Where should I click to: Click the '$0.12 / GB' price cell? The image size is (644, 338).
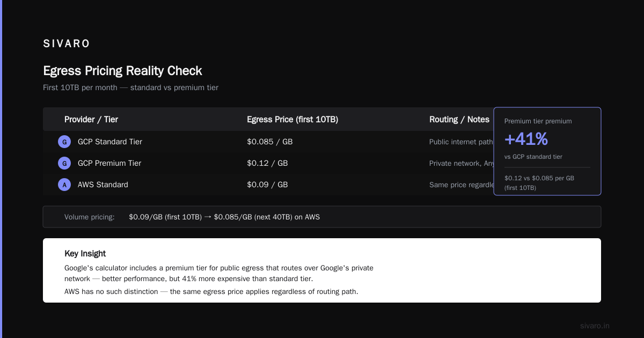[x=267, y=163]
